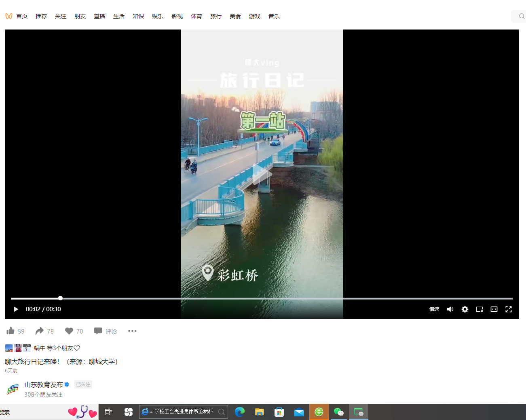Image resolution: width=526 pixels, height=420 pixels.
Task: Open search using the magnifier icon
Action: pos(521,16)
